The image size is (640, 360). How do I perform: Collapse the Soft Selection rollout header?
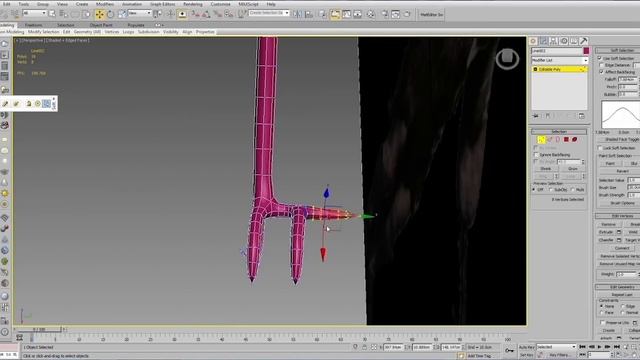[x=618, y=50]
